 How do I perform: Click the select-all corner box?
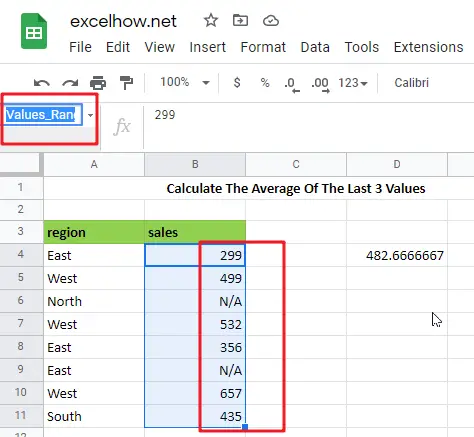tap(21, 164)
